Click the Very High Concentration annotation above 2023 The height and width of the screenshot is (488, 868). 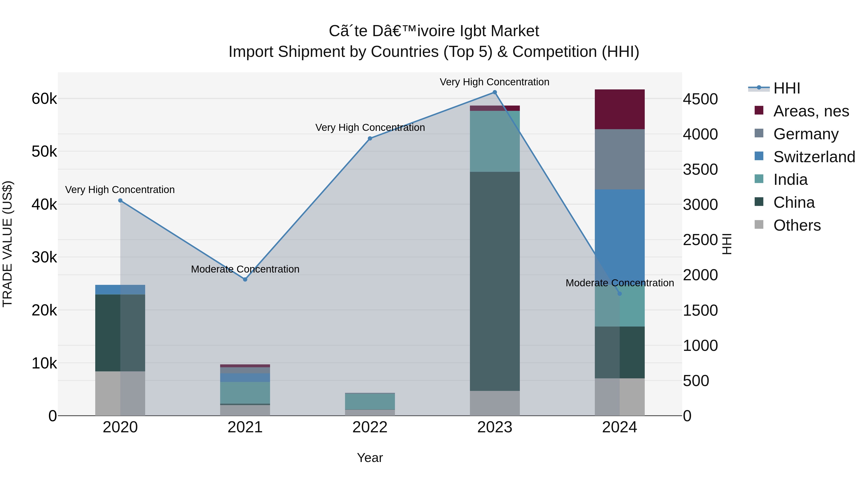tap(495, 82)
